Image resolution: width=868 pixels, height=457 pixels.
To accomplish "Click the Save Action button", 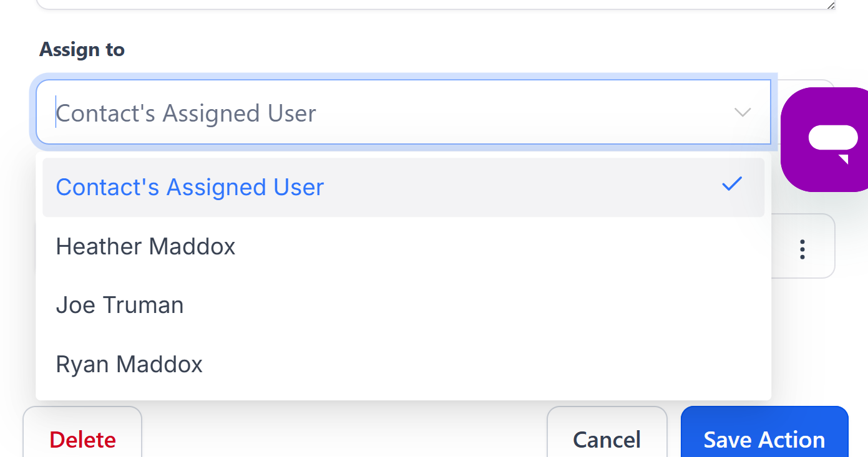I will click(764, 440).
